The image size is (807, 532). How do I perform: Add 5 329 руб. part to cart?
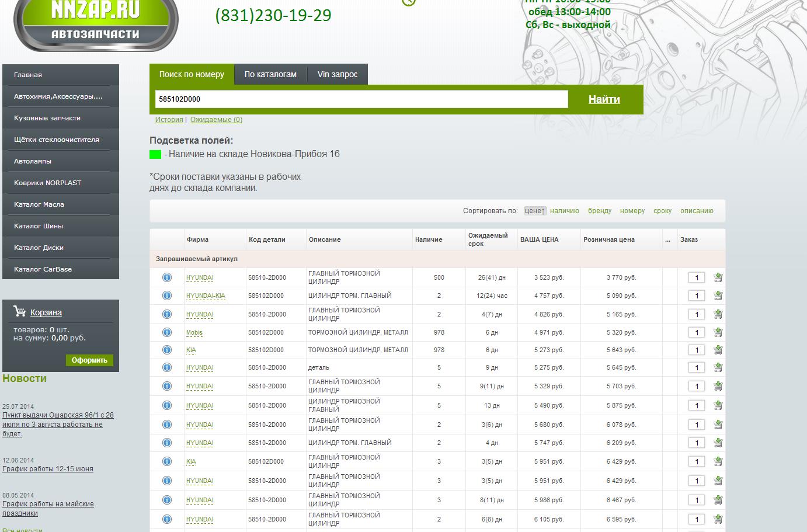point(718,386)
